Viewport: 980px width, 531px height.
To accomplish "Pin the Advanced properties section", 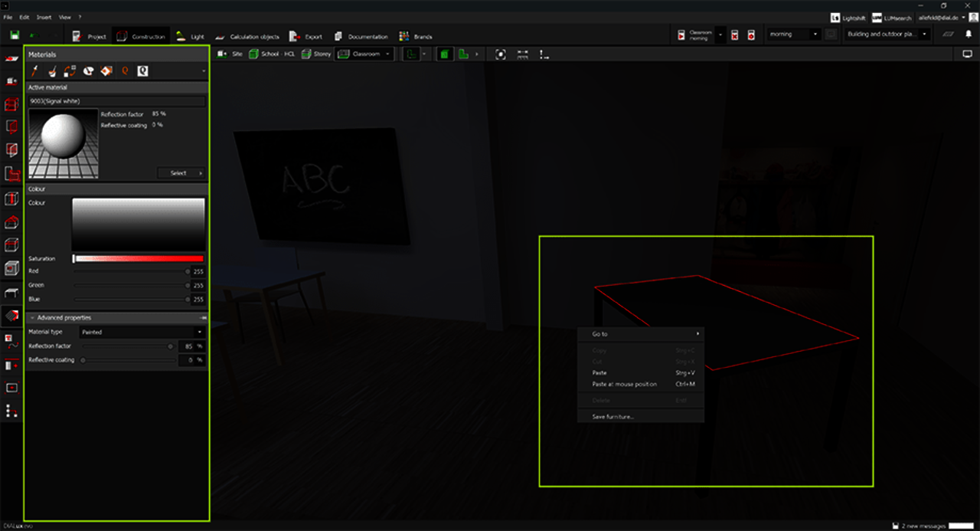I will coord(203,317).
